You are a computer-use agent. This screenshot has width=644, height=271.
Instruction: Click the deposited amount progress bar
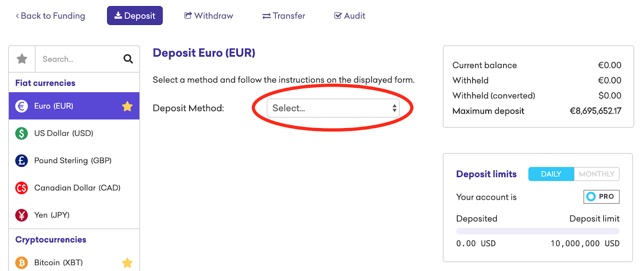point(538,231)
